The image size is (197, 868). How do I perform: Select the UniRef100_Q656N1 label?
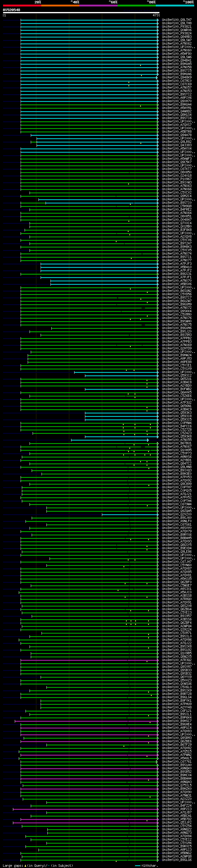coord(176,406)
